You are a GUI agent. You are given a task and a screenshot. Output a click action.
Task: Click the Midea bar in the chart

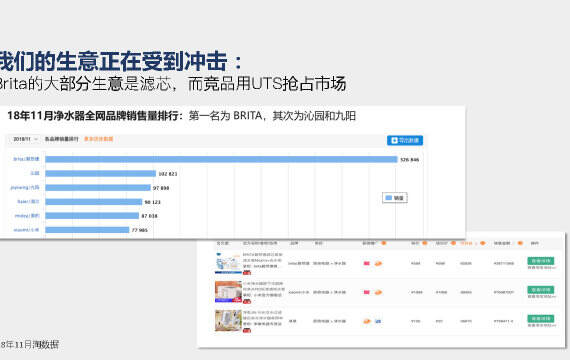pyautogui.click(x=92, y=216)
